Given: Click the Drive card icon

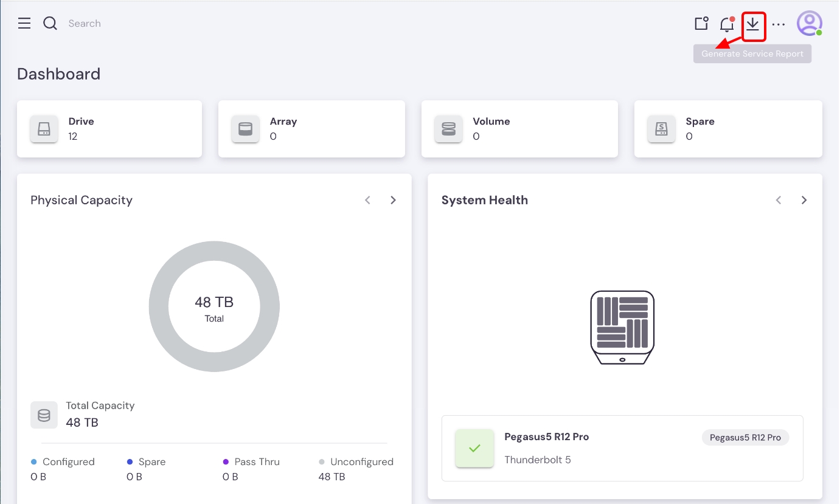Looking at the screenshot, I should tap(44, 129).
